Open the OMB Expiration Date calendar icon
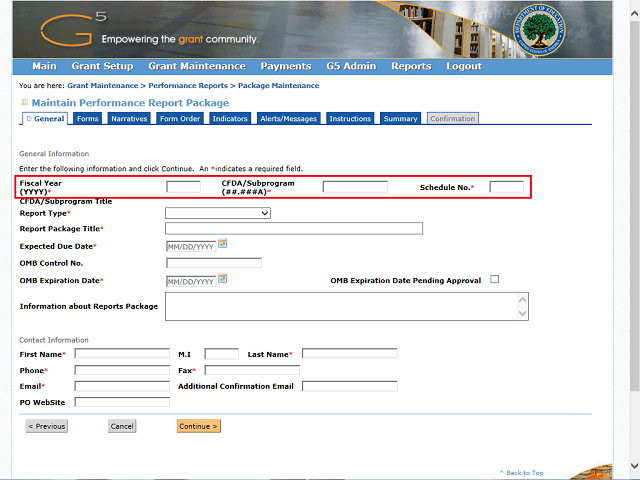 point(222,279)
